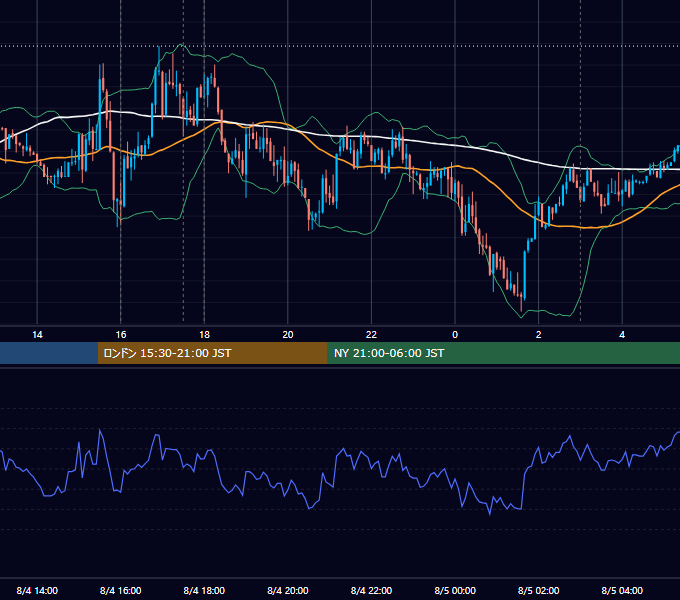Click the 2 hour label on the price chart axis
680x600 pixels.
click(x=539, y=335)
